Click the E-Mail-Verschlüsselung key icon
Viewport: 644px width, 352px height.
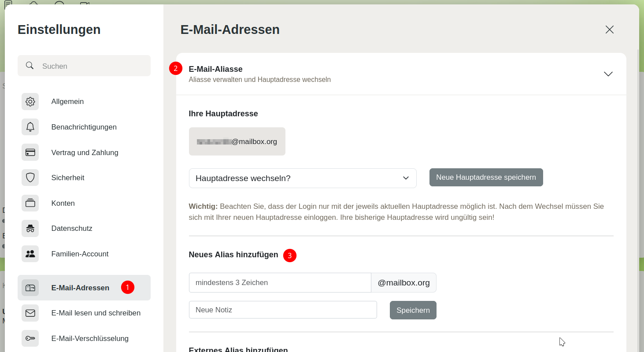[30, 338]
